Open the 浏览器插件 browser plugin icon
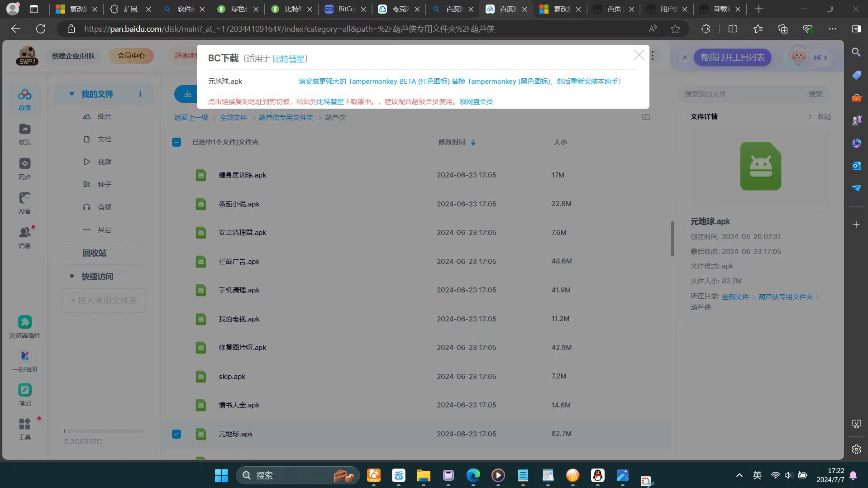The image size is (868, 488). pos(24,327)
